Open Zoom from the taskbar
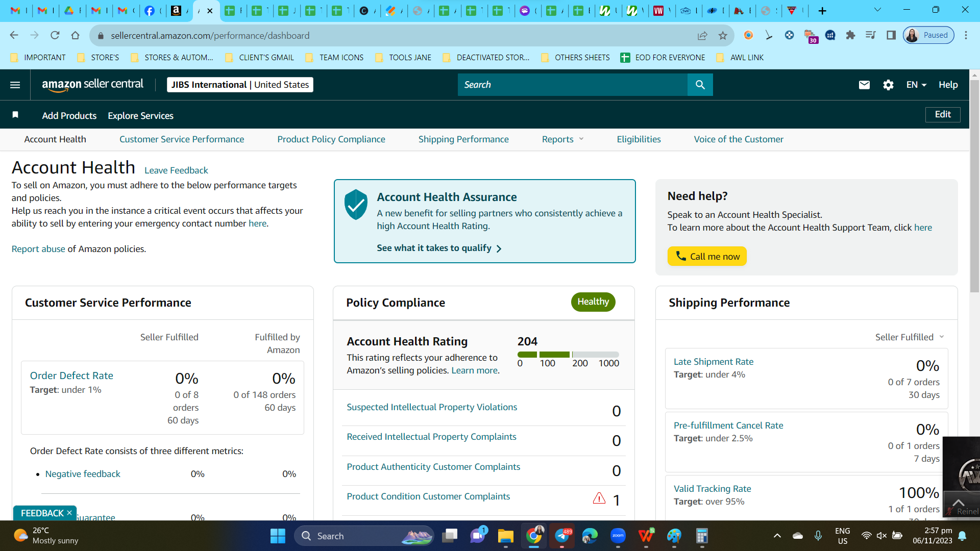The image size is (980, 551). [x=618, y=536]
